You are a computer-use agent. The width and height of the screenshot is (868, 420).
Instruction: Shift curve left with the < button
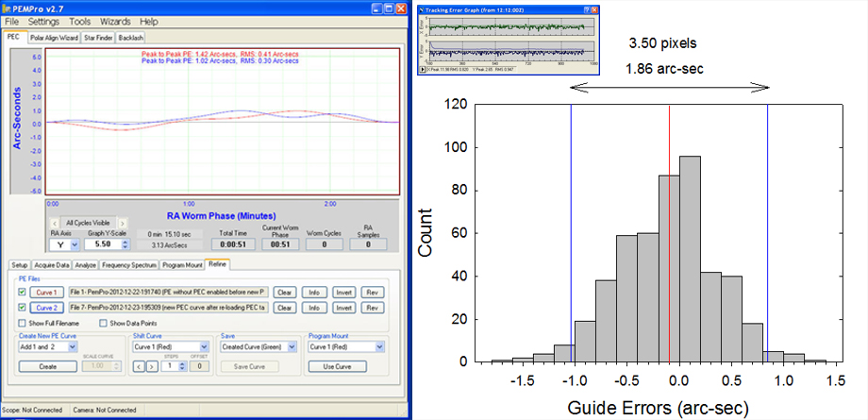[139, 366]
